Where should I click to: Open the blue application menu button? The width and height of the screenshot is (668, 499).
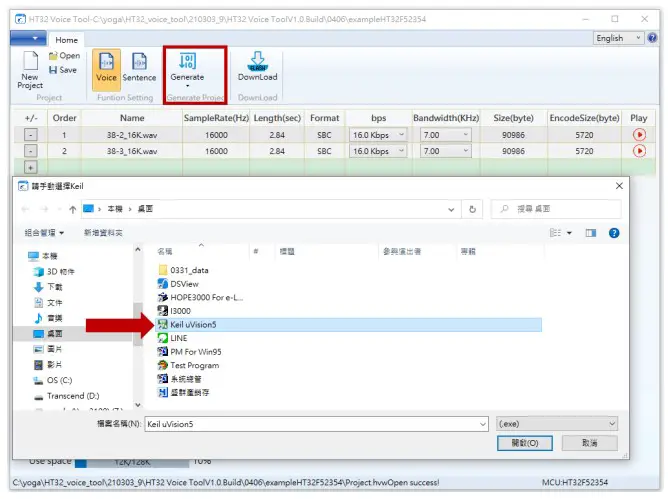click(x=29, y=38)
